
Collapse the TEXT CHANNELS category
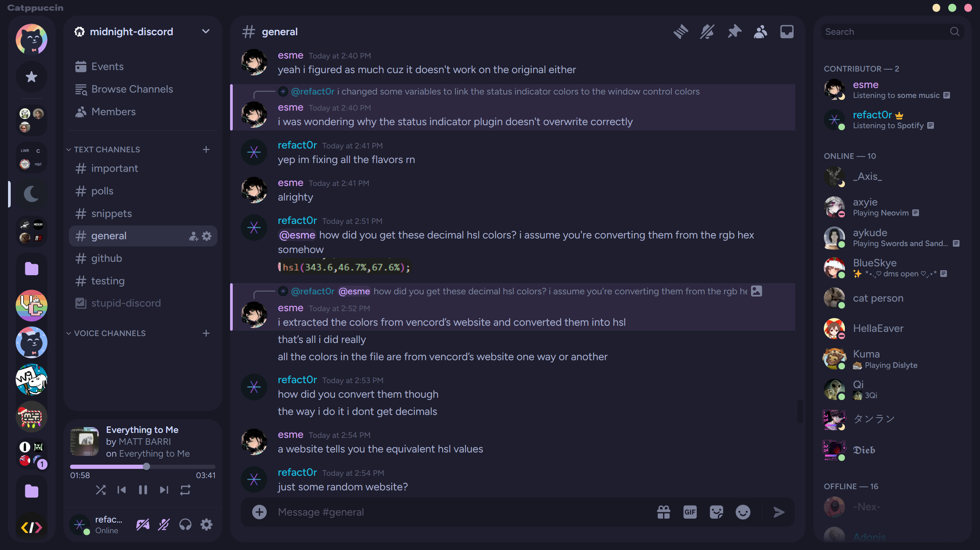coord(107,149)
